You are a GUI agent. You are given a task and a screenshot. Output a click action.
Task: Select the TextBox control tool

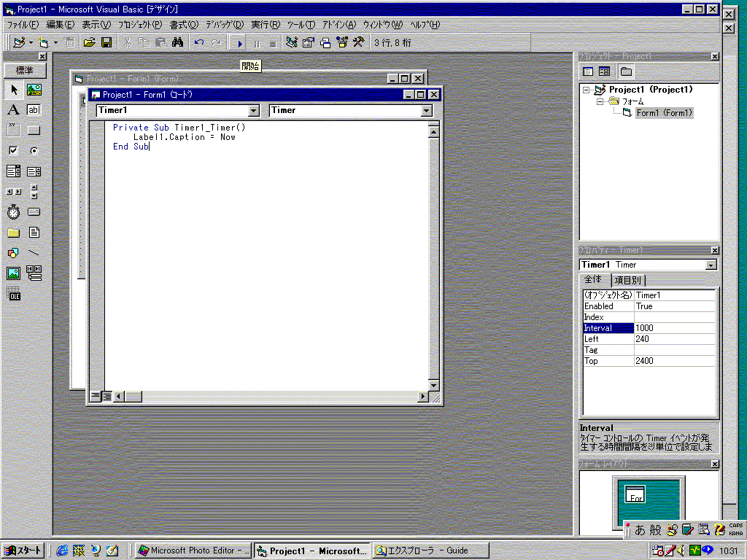click(x=34, y=110)
